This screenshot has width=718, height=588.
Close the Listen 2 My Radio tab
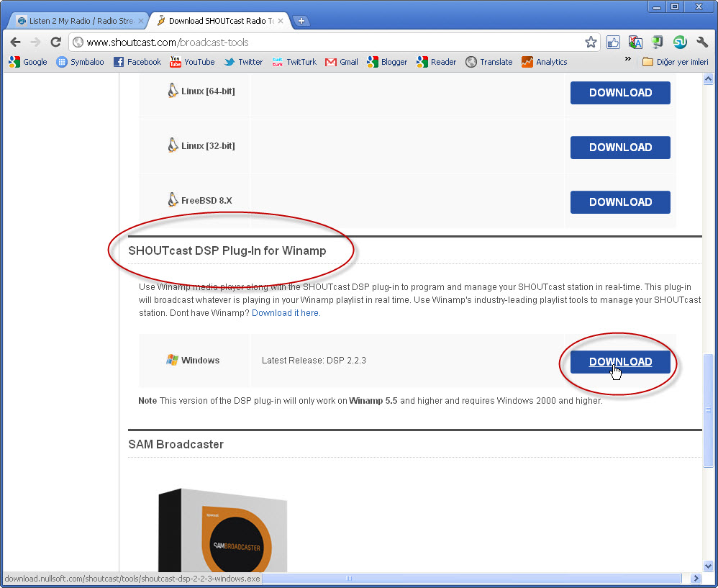pyautogui.click(x=141, y=21)
